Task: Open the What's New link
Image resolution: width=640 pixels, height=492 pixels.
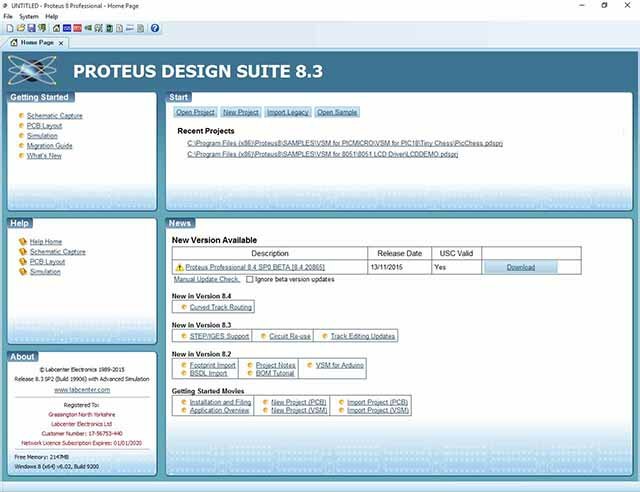Action: coord(44,156)
